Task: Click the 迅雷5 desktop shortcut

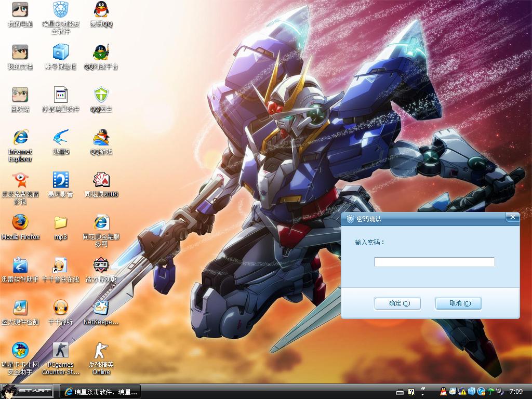Action: click(x=61, y=138)
